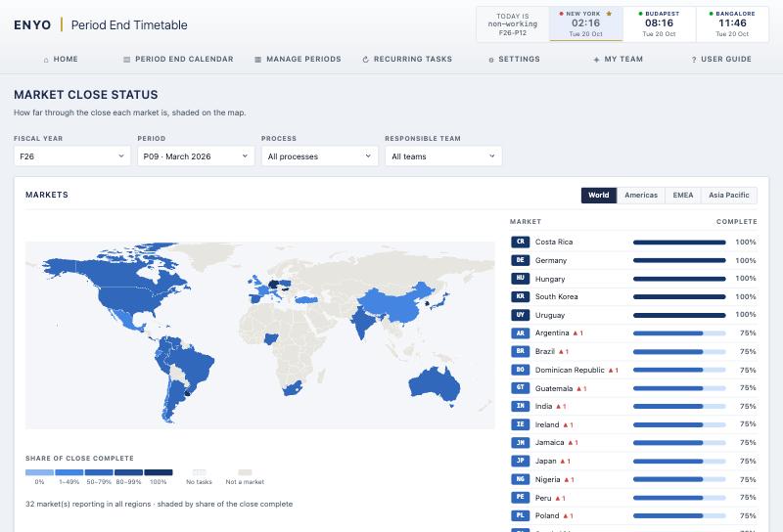Click the warning triangle next to Dominican Republic
Screen dimensions: 783x532
(x=611, y=370)
